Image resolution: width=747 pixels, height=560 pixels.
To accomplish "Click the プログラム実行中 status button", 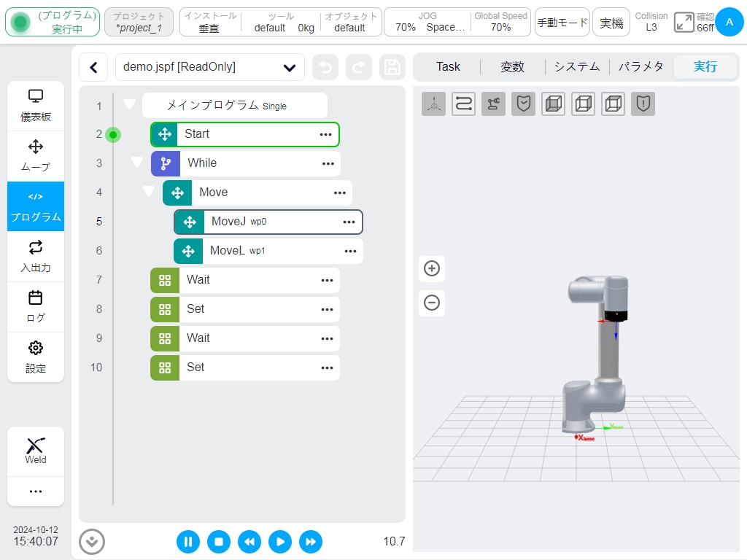I will [x=53, y=22].
